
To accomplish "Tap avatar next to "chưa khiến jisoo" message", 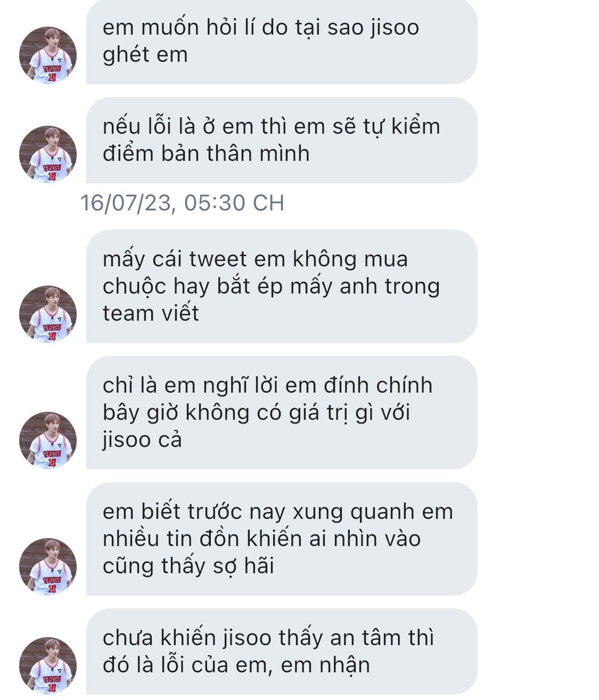I will point(48,666).
